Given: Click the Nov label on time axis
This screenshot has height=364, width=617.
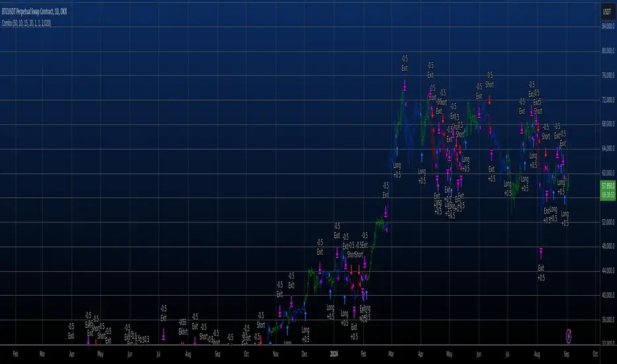Looking at the screenshot, I should coord(276,354).
